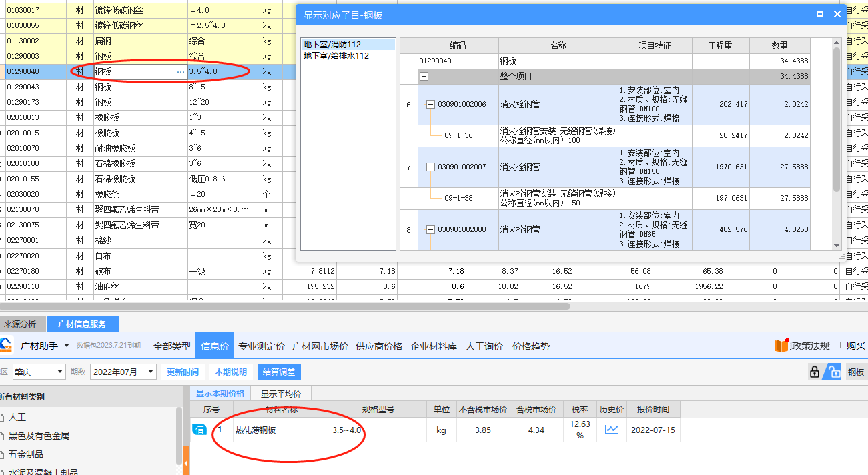Maximize the 显示对应子目-钢板 dialog
Screen dimensions: 868x475
click(820, 14)
